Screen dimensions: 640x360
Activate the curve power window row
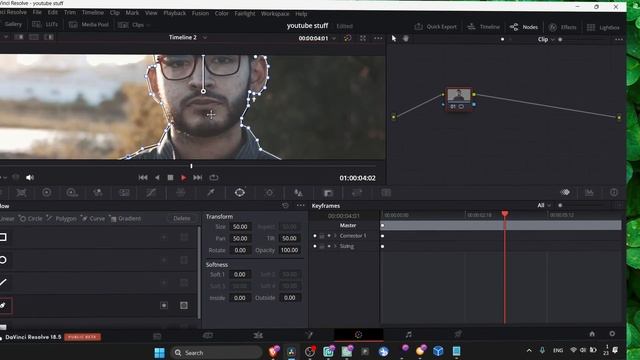tap(98, 305)
